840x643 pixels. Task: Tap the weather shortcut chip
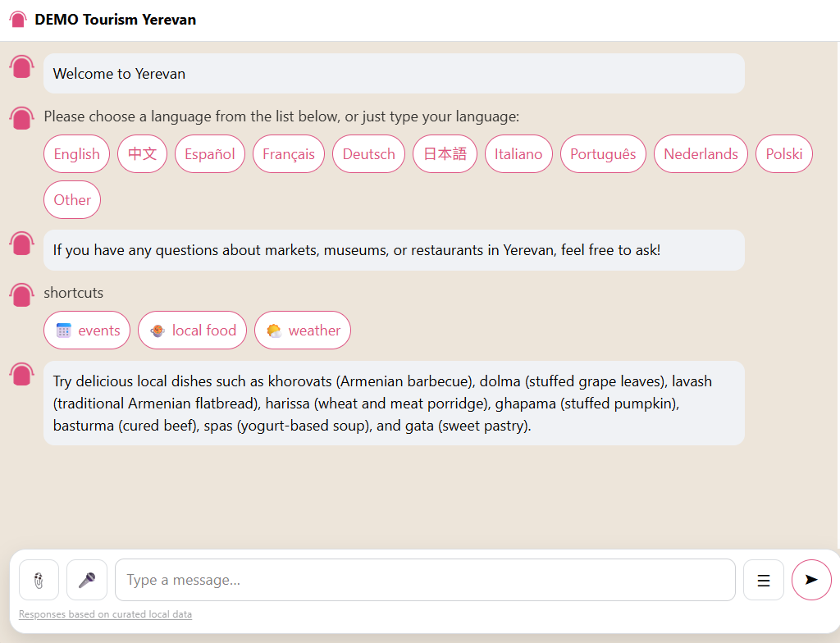(303, 331)
